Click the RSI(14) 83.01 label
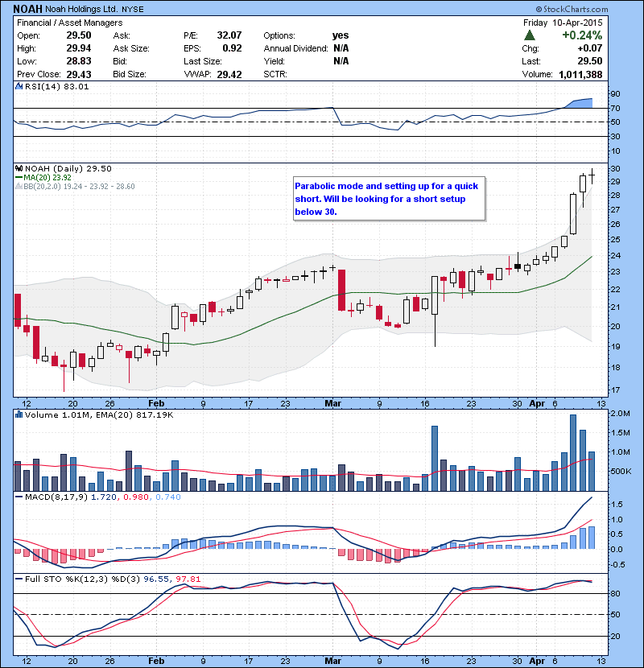This screenshot has height=668, width=644. tap(56, 86)
